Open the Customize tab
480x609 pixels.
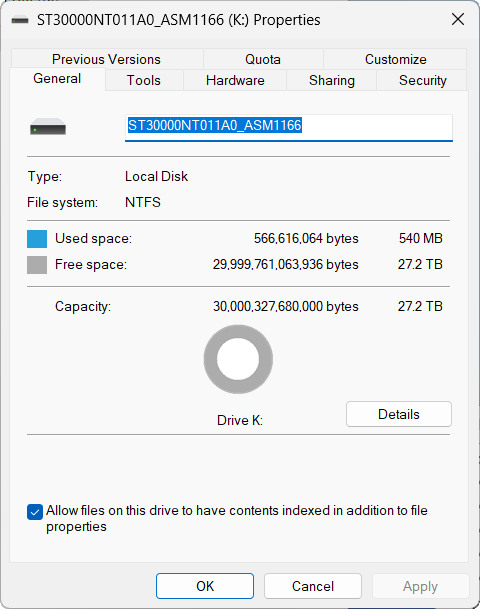pyautogui.click(x=395, y=59)
